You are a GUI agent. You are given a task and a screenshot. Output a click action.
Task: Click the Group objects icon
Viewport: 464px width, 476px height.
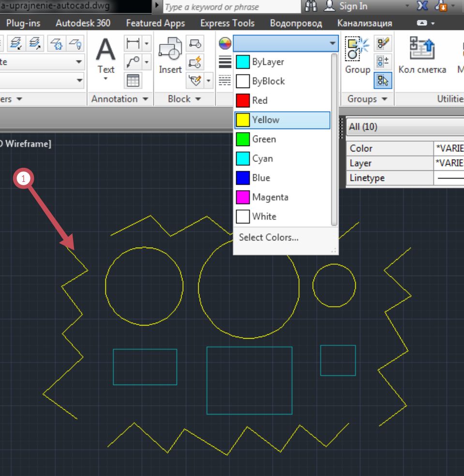(x=358, y=55)
